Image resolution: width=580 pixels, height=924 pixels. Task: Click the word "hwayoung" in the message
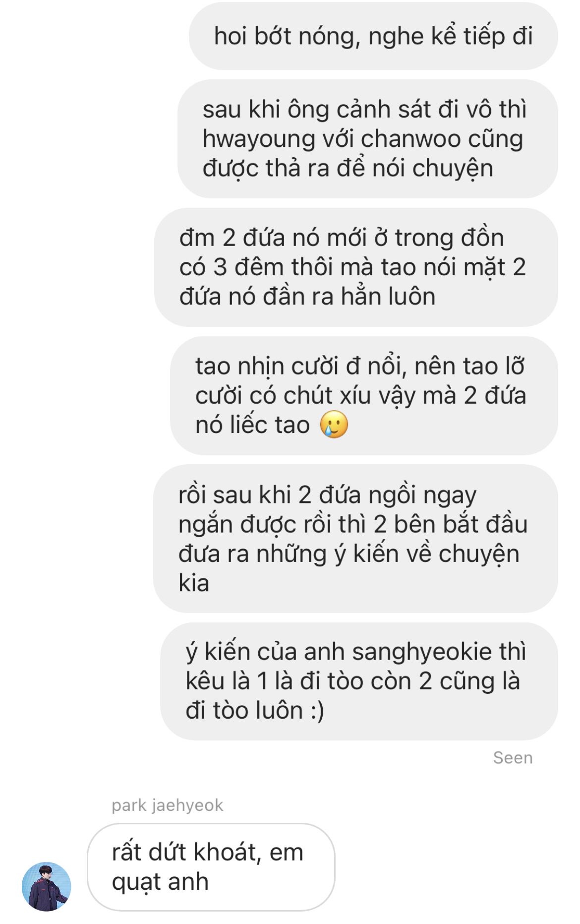coord(259,139)
